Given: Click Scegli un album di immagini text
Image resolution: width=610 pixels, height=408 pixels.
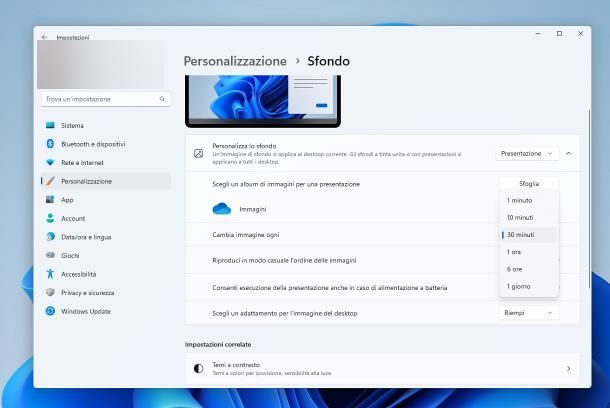Looking at the screenshot, I should (286, 184).
